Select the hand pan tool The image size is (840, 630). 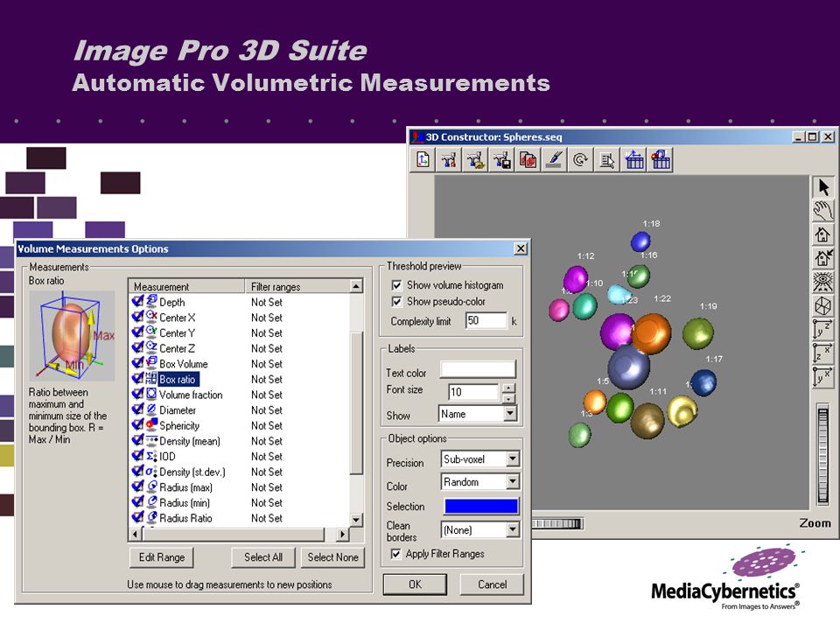pos(823,211)
